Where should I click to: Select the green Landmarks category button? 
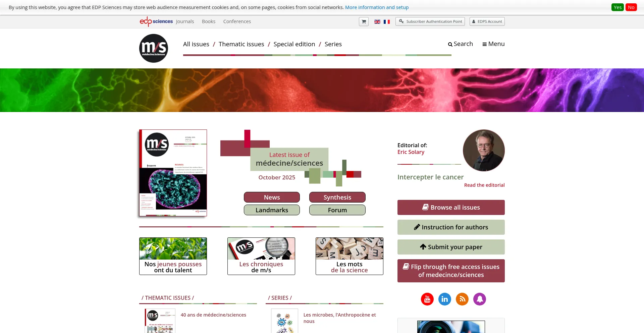tap(272, 210)
